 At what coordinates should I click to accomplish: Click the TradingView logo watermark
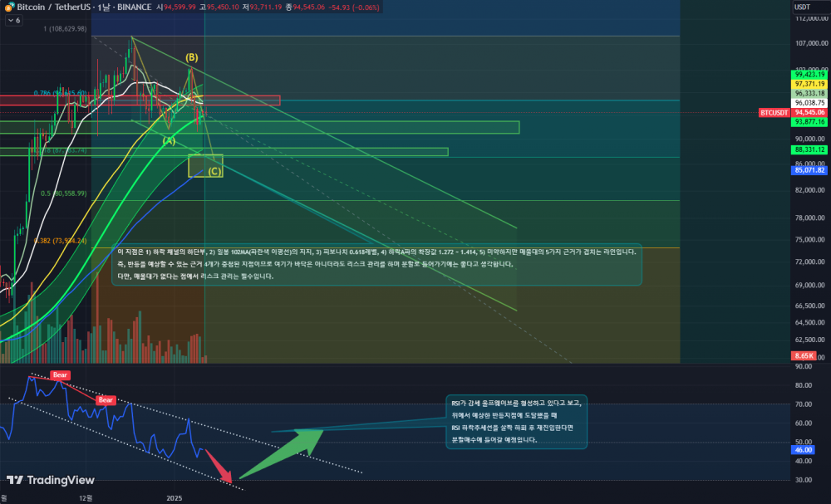[50, 480]
